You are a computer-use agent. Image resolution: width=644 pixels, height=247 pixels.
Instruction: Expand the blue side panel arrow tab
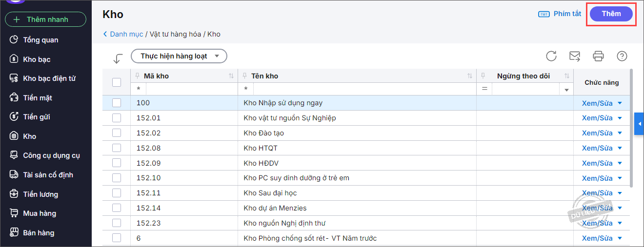coord(639,124)
